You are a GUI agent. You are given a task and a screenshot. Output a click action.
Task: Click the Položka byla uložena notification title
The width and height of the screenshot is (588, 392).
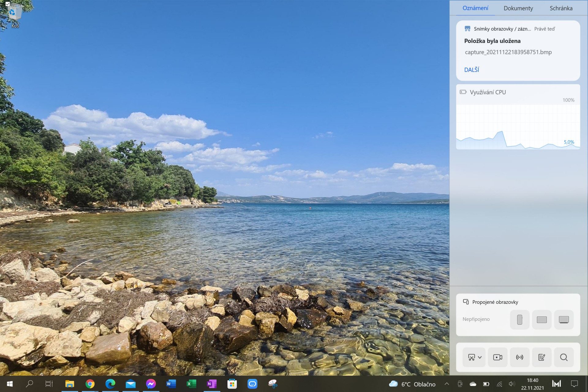coord(492,41)
